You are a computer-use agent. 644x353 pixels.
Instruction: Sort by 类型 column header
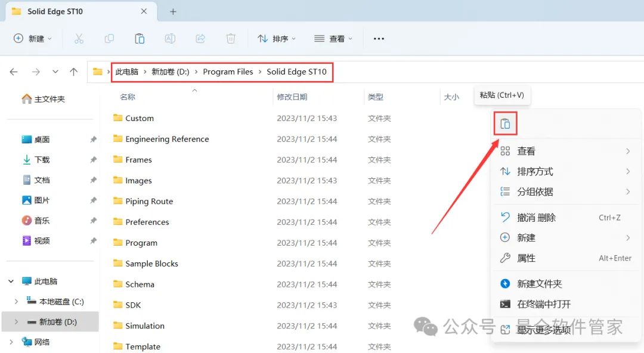tap(376, 97)
